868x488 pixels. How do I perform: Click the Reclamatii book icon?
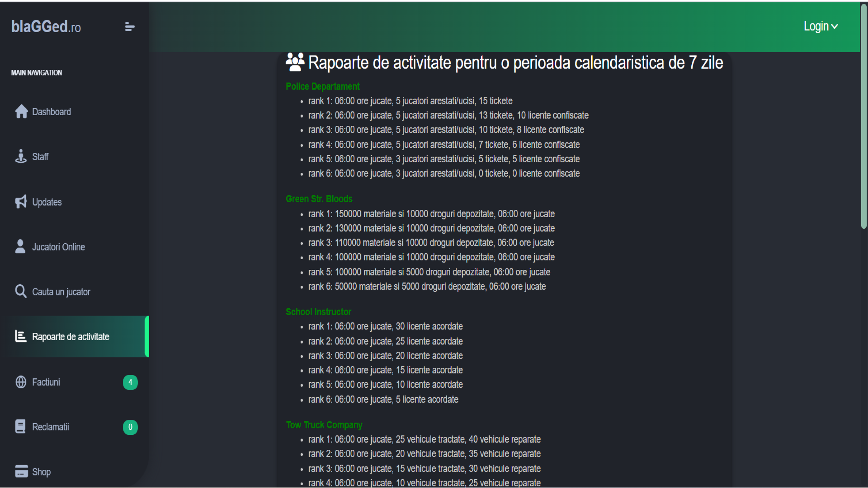tap(20, 427)
